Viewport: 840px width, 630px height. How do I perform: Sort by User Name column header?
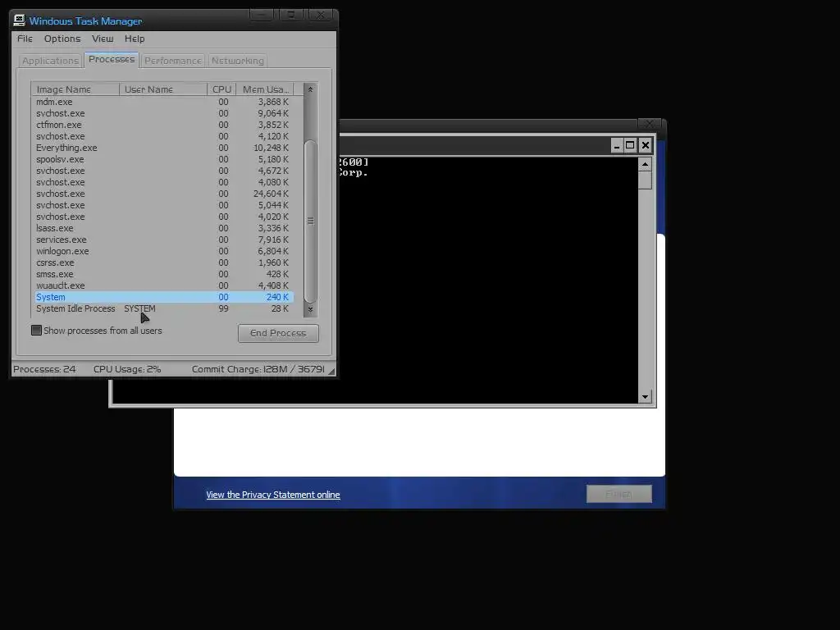pyautogui.click(x=163, y=89)
